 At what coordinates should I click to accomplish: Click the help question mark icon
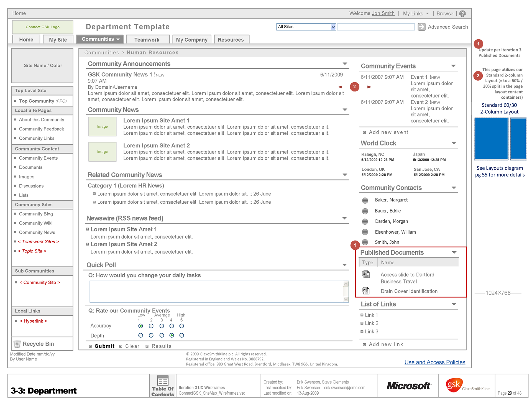tap(462, 14)
